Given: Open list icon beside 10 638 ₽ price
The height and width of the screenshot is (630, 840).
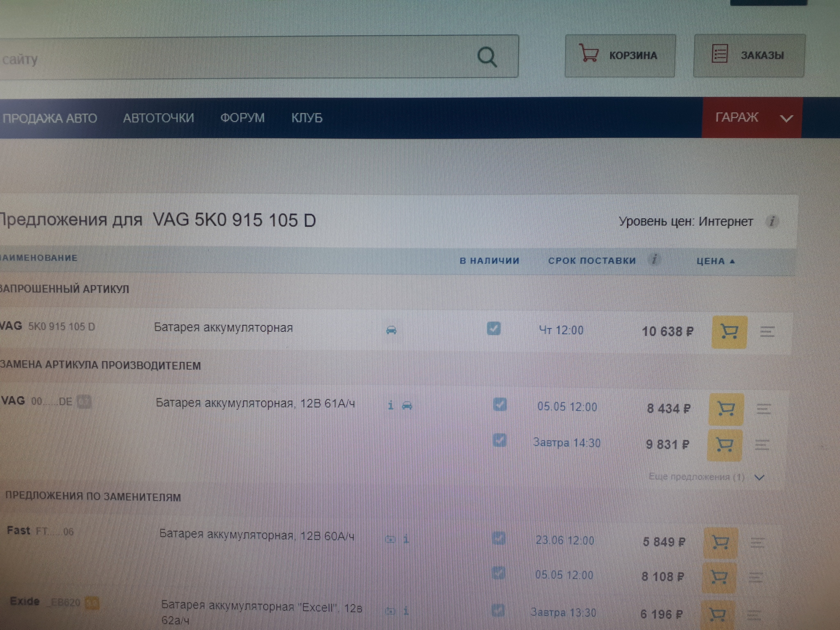Looking at the screenshot, I should (x=767, y=331).
